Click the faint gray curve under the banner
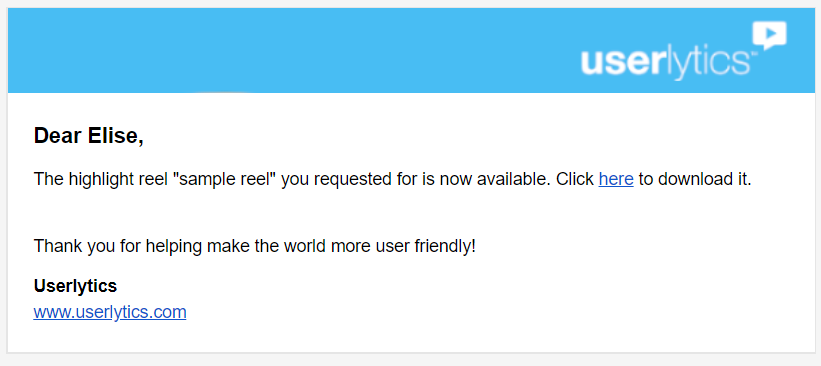The image size is (821, 366). (220, 92)
